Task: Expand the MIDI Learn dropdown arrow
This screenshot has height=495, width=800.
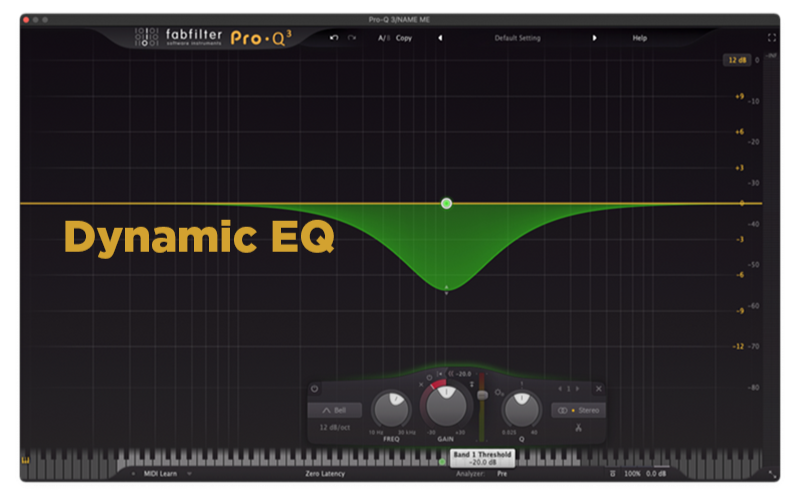Action: point(189,474)
